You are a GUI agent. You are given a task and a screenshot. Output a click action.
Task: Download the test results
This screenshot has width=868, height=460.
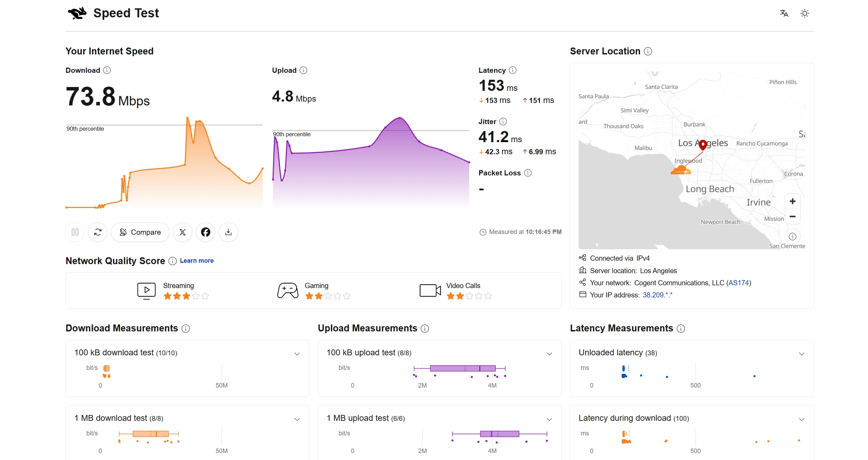click(x=228, y=232)
